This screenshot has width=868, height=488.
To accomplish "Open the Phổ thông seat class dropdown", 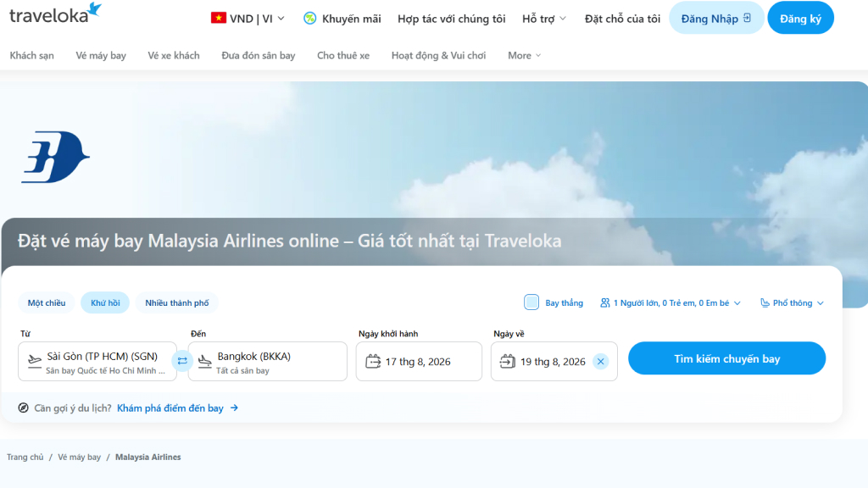I will point(793,302).
